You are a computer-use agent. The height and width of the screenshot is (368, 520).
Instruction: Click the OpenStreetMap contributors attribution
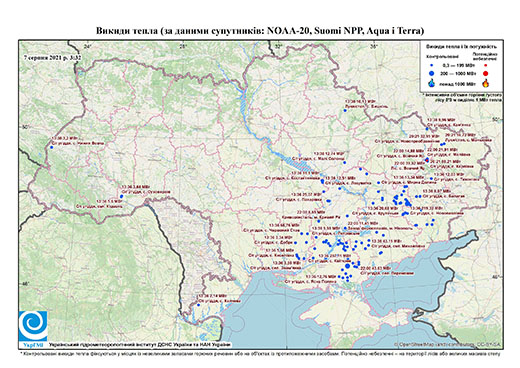447,344
